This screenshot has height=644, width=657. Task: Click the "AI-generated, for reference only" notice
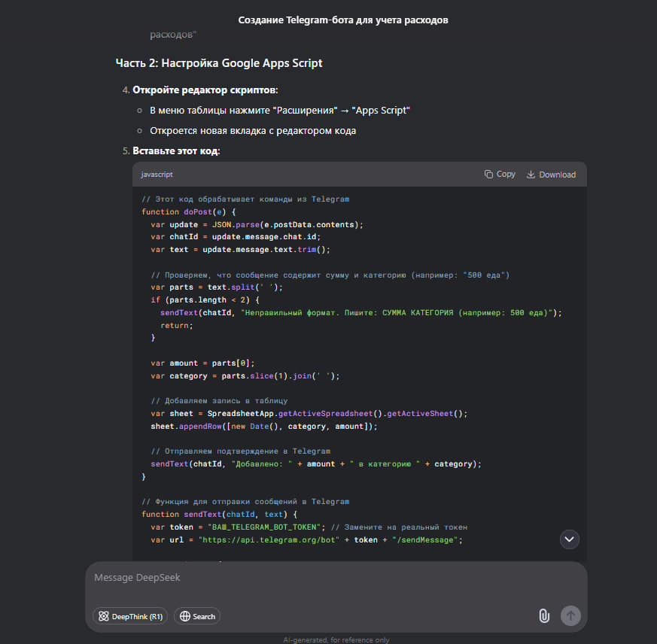(x=336, y=639)
